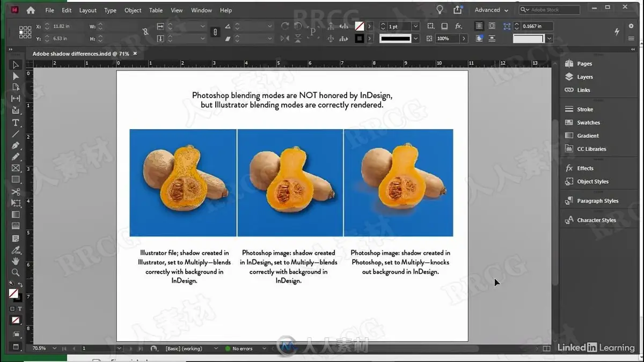644x362 pixels.
Task: Open the zoom level 70.5% dropdown
Action: pos(55,349)
